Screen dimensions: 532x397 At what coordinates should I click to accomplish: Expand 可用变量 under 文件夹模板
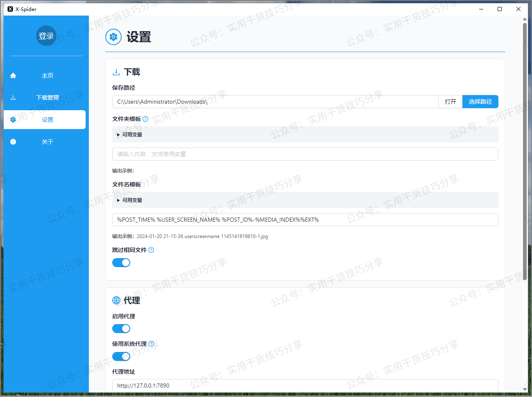click(131, 134)
